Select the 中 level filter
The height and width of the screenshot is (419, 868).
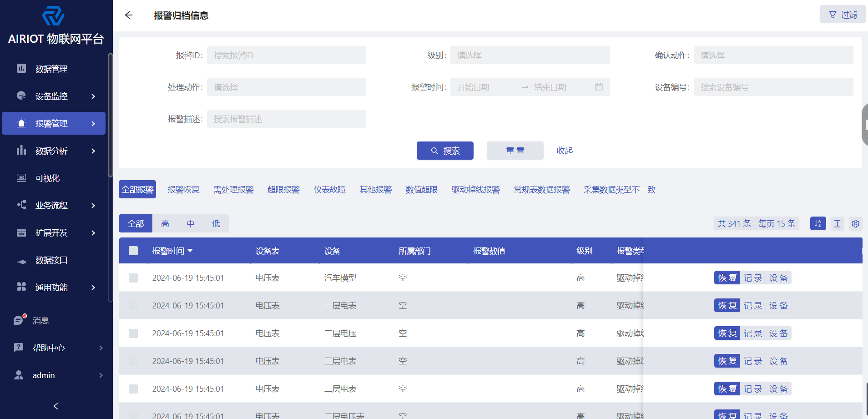coord(191,223)
